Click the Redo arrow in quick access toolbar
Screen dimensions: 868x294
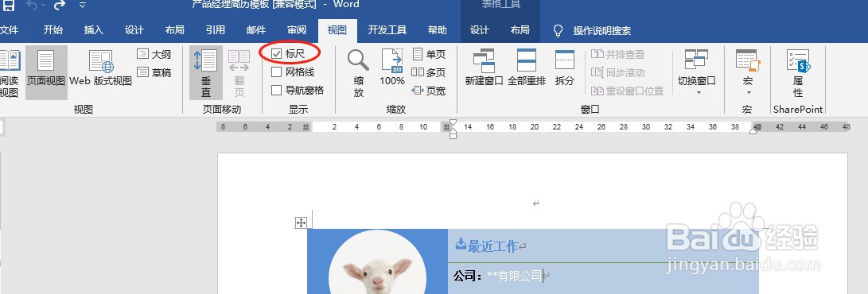point(60,5)
